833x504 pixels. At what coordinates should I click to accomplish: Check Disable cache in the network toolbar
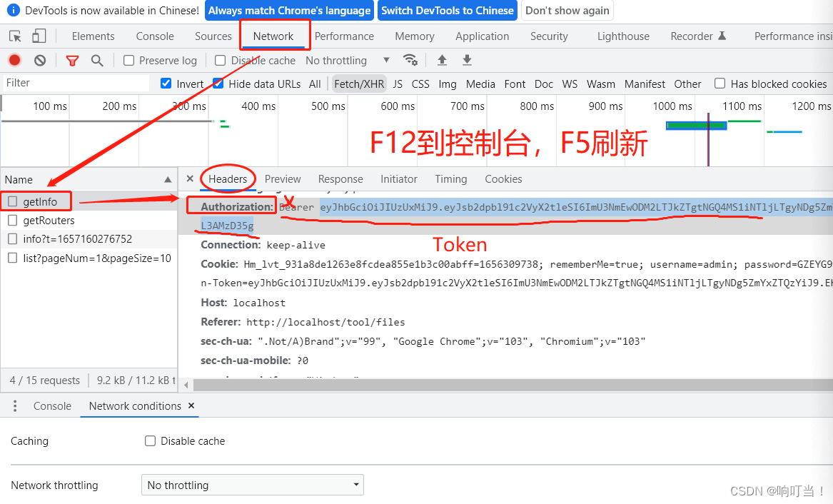tap(220, 60)
